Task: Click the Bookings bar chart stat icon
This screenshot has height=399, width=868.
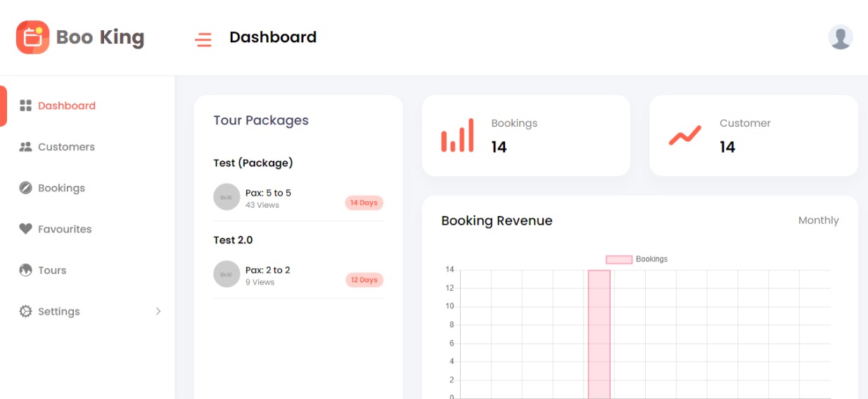Action: (457, 135)
